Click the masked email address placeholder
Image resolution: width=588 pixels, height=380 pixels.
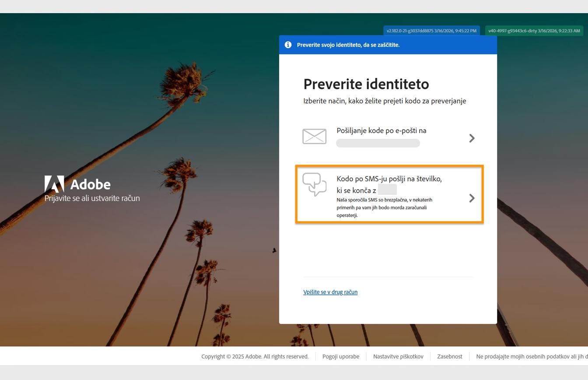coord(378,143)
